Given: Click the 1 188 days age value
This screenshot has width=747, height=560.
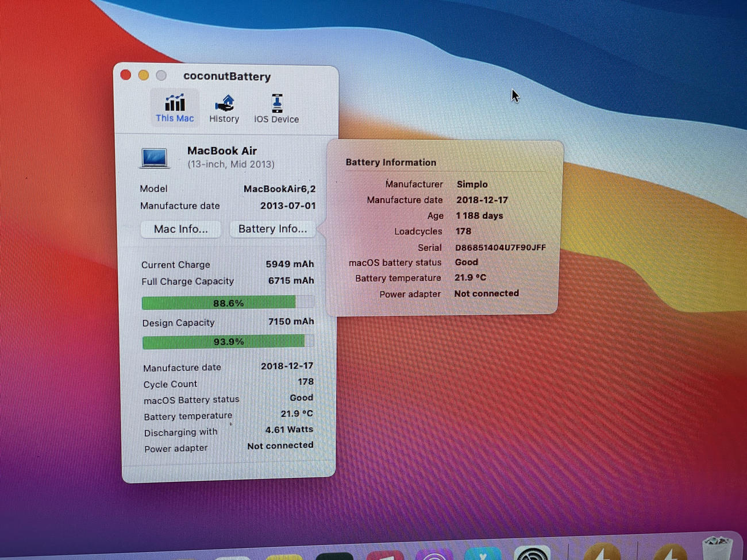Looking at the screenshot, I should point(479,216).
